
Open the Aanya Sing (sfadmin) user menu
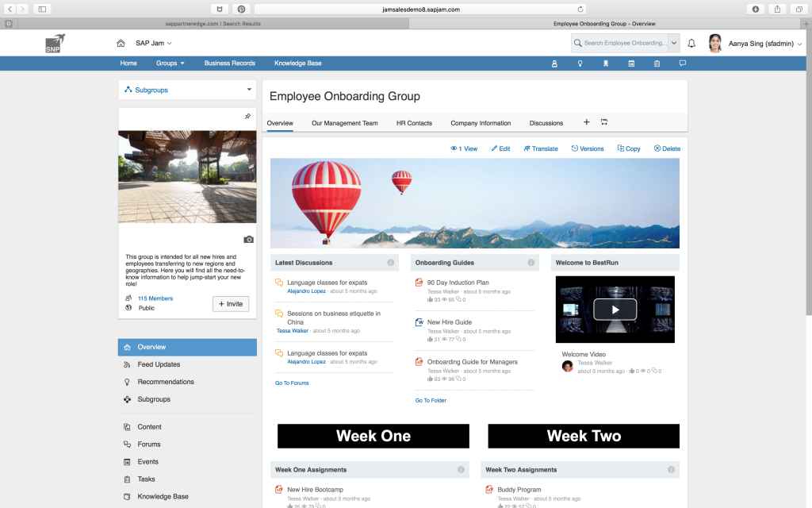[x=765, y=44]
